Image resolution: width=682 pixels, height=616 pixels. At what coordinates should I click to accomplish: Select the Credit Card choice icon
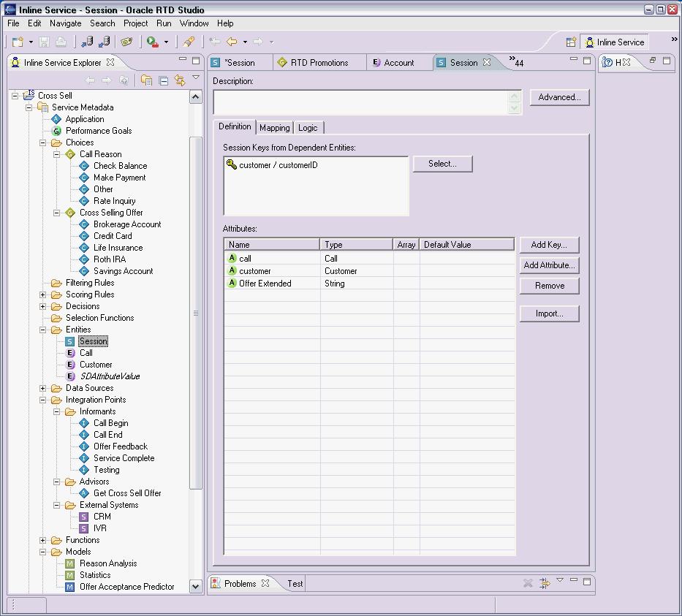84,236
